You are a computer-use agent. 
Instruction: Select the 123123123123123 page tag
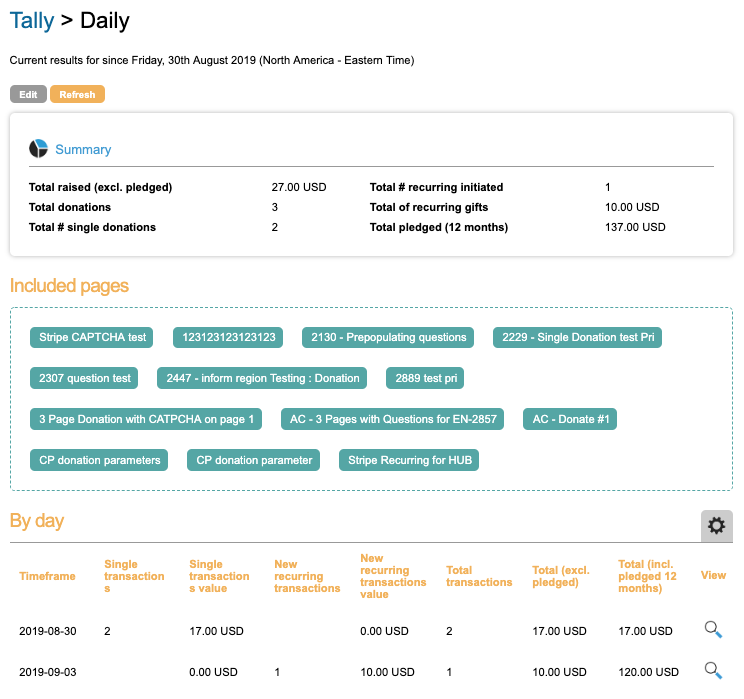pyautogui.click(x=229, y=337)
